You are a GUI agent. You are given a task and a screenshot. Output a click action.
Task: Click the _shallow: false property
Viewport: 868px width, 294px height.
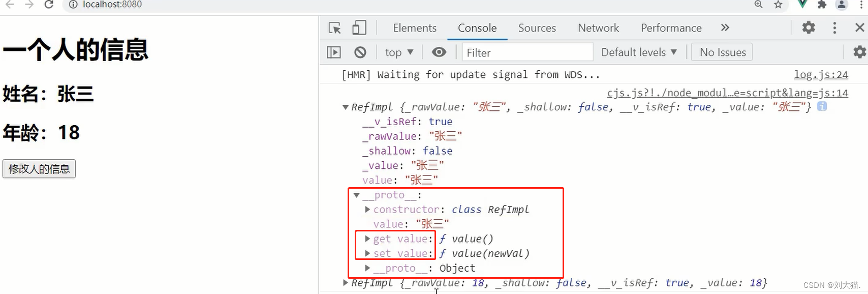(407, 151)
